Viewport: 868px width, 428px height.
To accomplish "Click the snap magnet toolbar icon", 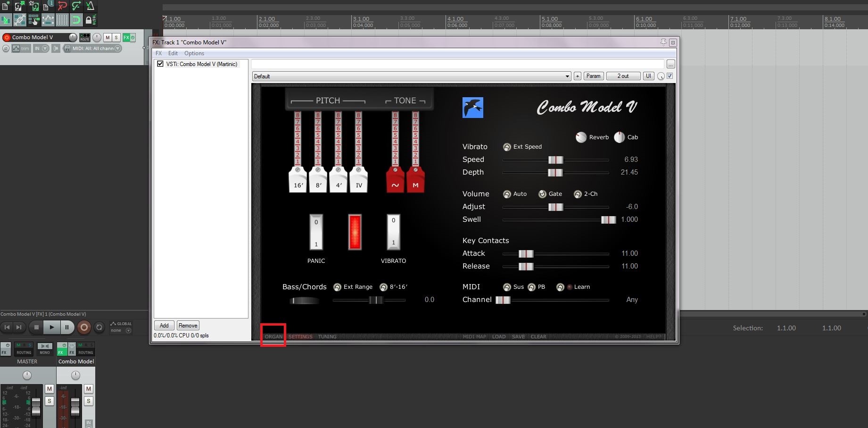I will click(x=76, y=20).
